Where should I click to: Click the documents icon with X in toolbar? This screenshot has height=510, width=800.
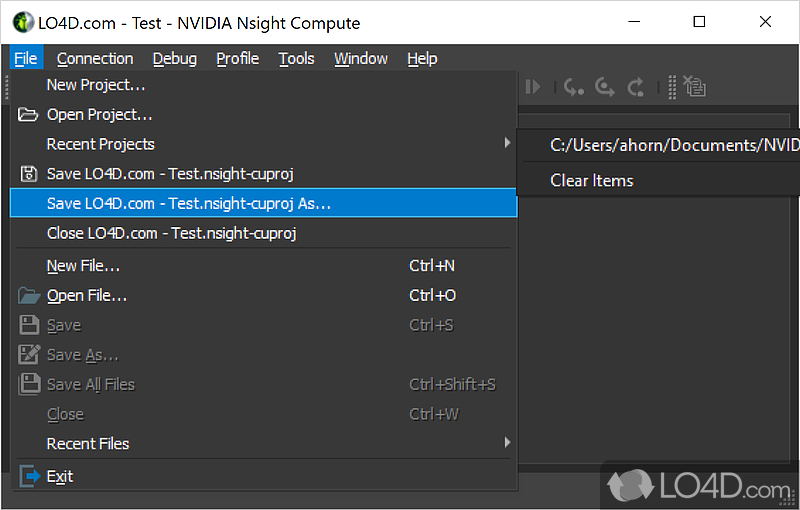(x=694, y=88)
